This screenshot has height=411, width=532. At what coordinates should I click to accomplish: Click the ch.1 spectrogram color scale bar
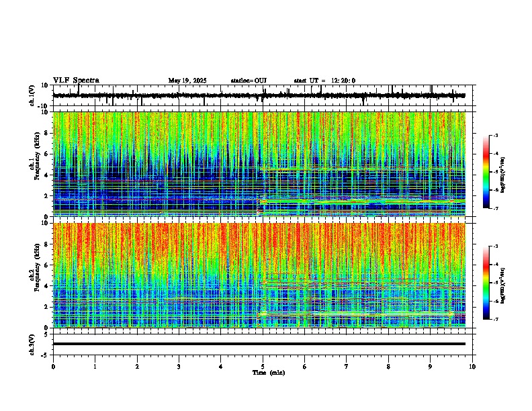(486, 172)
